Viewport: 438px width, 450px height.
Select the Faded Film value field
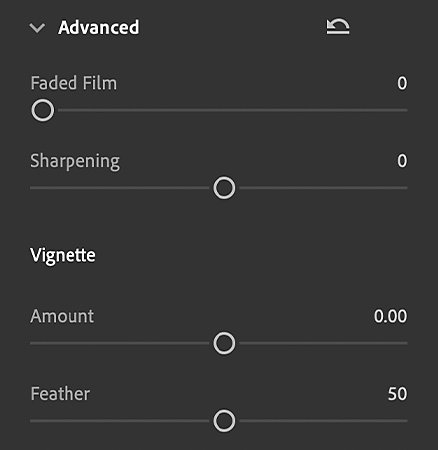[402, 83]
